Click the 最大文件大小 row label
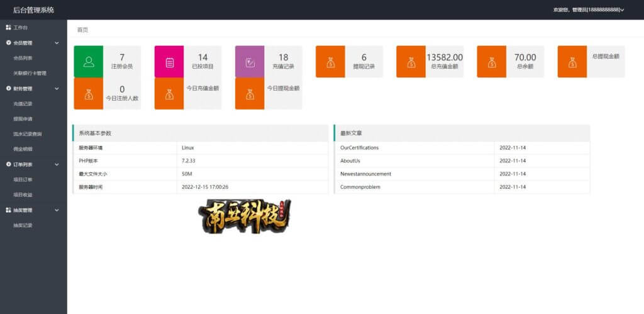 coord(93,174)
